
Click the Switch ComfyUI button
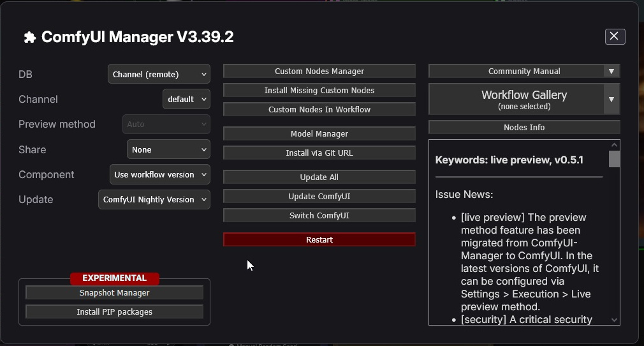tap(319, 216)
